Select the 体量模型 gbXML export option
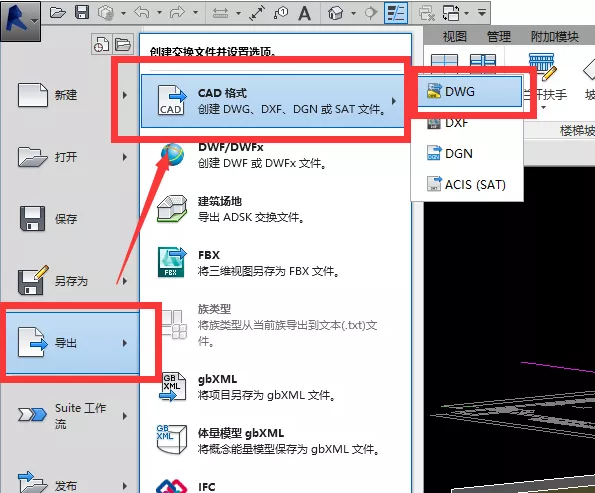Viewport: 595px width, 493px height. click(276, 441)
